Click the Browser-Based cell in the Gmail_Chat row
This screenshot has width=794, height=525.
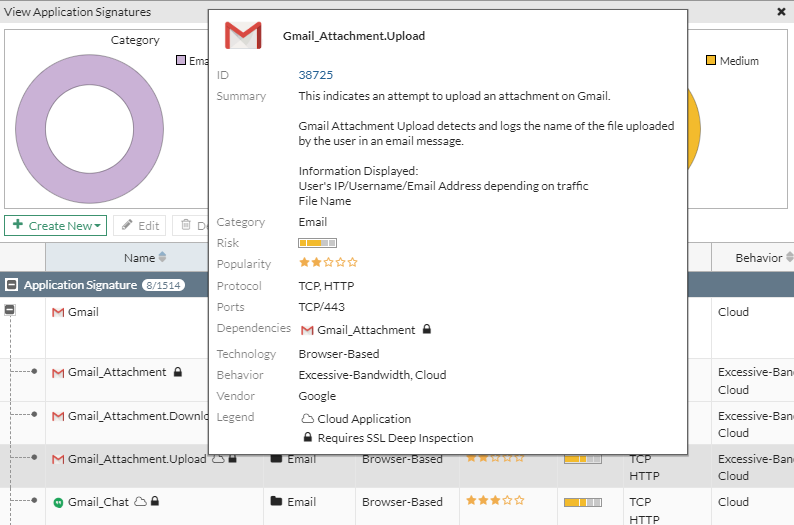tap(402, 502)
